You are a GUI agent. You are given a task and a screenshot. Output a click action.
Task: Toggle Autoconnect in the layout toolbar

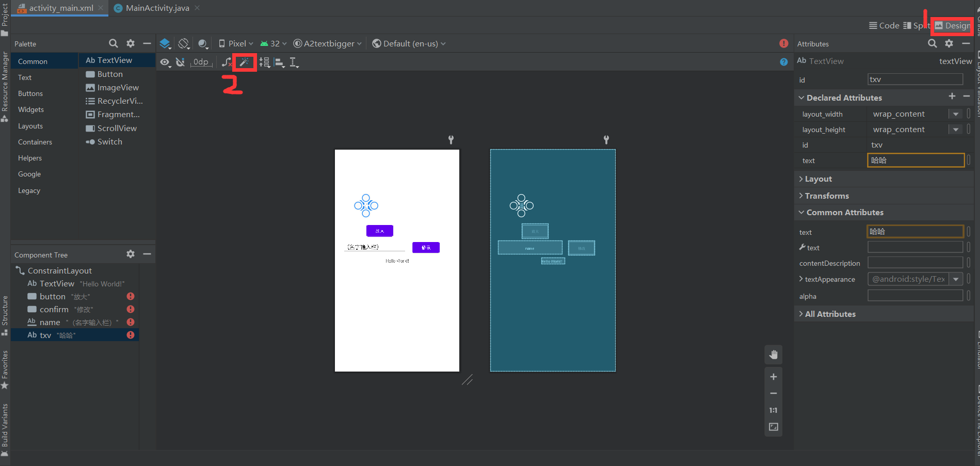[180, 62]
